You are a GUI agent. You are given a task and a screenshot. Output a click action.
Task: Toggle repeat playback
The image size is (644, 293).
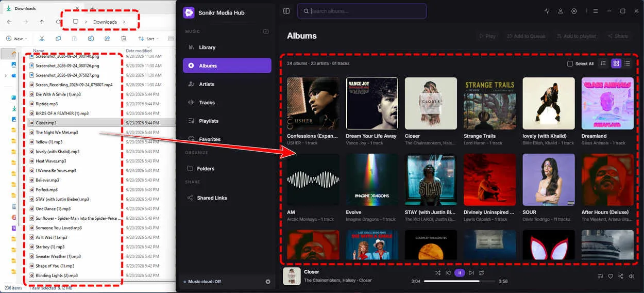pyautogui.click(x=482, y=272)
